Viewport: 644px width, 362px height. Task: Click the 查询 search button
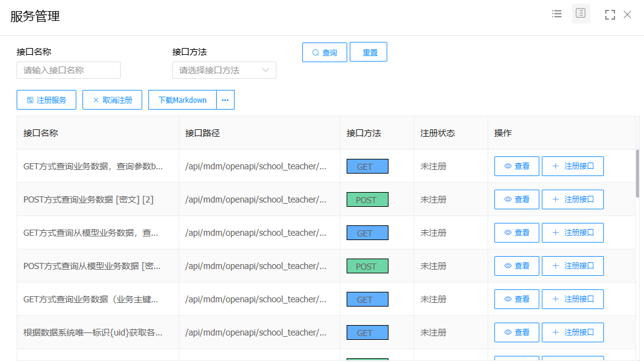324,52
